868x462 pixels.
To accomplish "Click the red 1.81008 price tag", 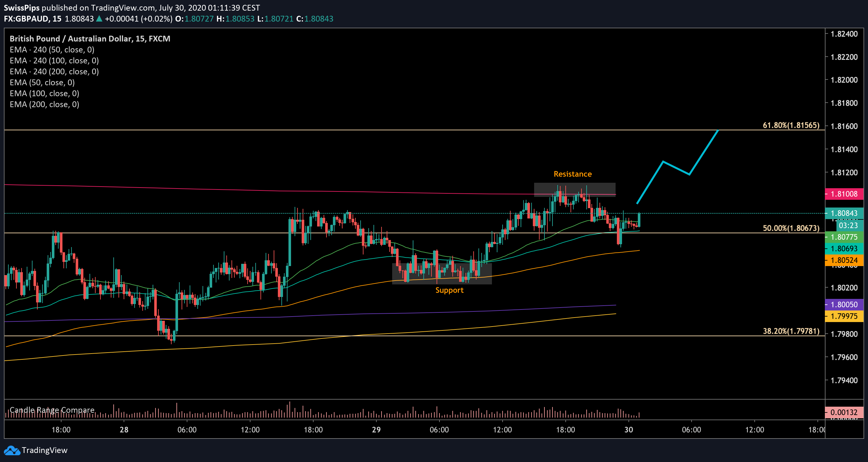I will 844,194.
